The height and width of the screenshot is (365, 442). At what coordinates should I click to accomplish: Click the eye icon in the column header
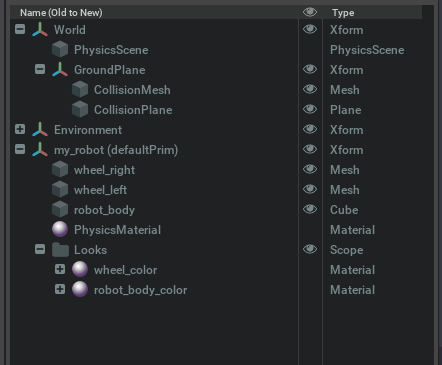310,12
